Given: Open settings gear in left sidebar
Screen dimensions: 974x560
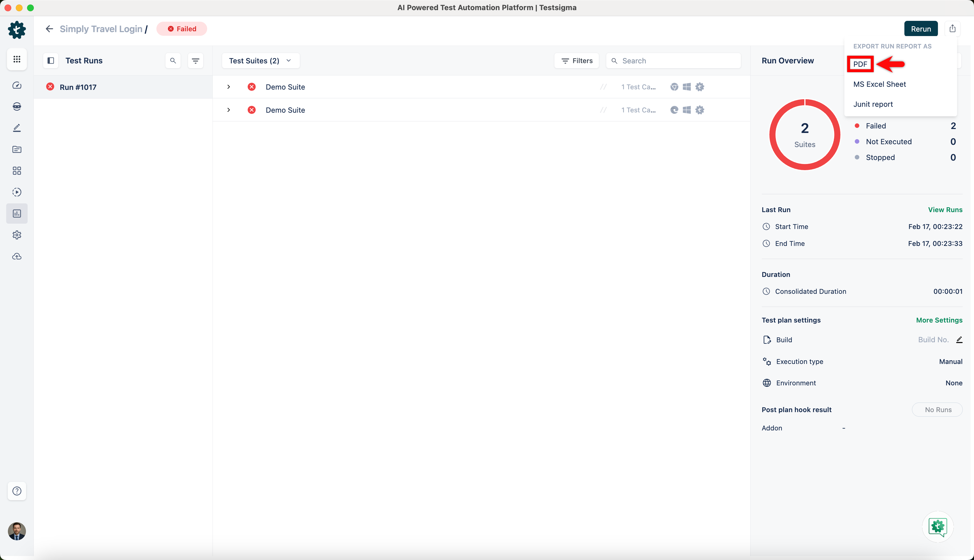Looking at the screenshot, I should coord(17,235).
